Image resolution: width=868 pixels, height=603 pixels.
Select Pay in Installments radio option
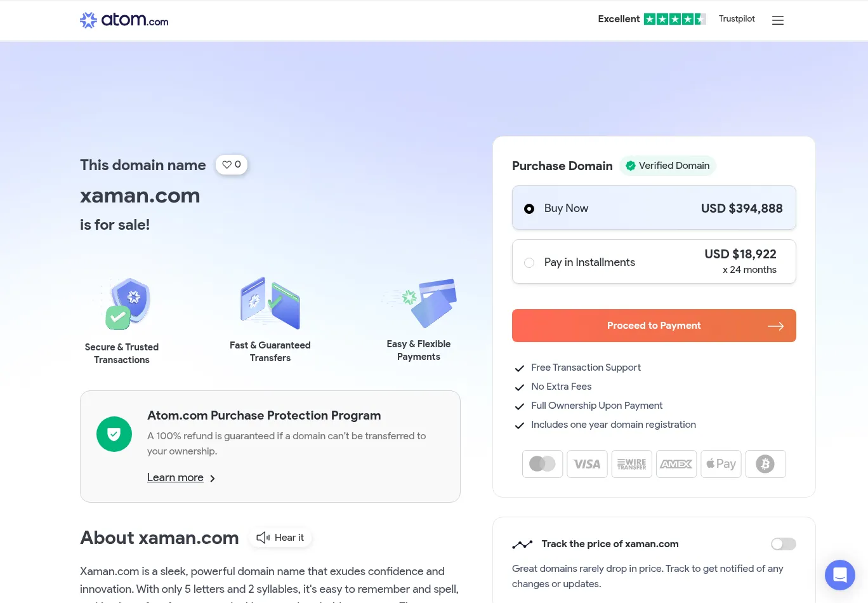tap(529, 263)
